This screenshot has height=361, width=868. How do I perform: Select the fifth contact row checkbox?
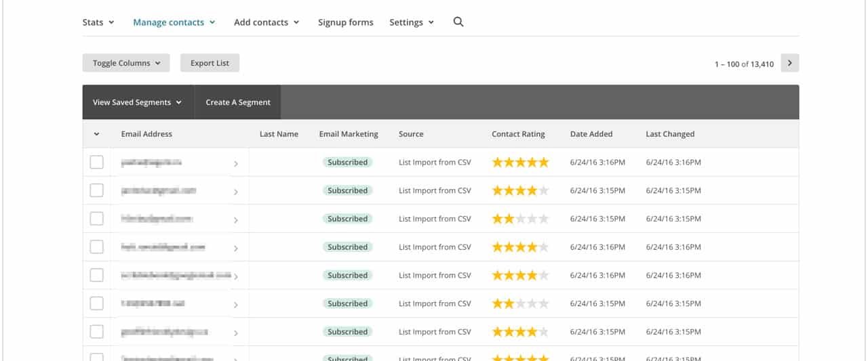tap(97, 276)
